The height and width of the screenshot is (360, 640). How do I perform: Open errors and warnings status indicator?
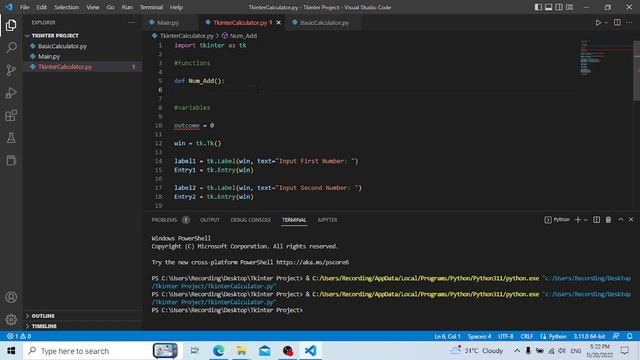click(x=19, y=336)
